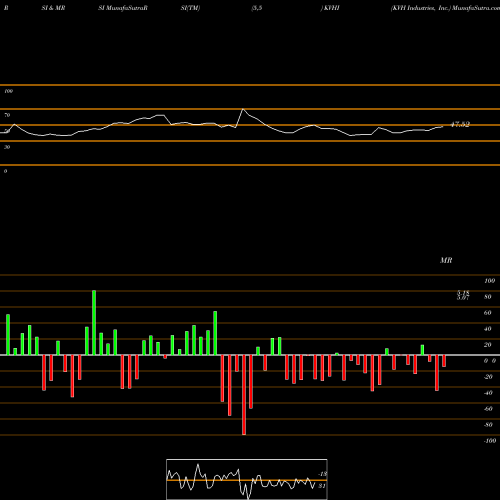Click the RSI axis label 30
500x500 pixels.
(7, 147)
